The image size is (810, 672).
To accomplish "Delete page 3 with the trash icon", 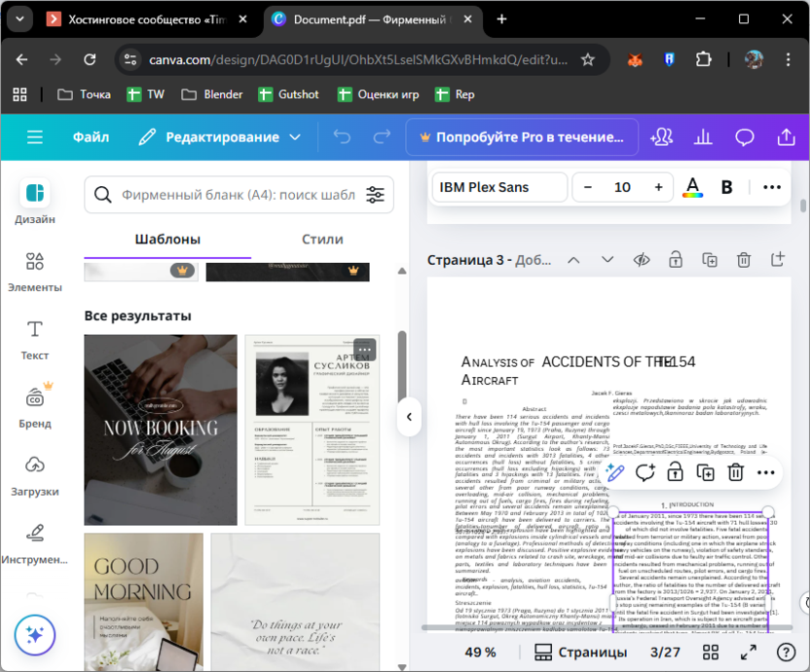I will point(744,260).
